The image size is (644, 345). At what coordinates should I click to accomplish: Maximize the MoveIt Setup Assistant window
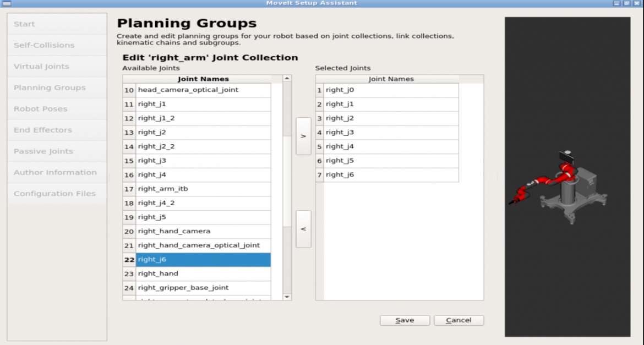[627, 3]
